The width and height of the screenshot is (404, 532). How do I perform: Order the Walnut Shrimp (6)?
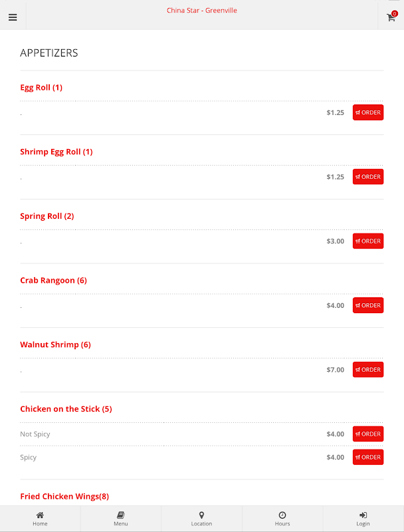pyautogui.click(x=368, y=370)
